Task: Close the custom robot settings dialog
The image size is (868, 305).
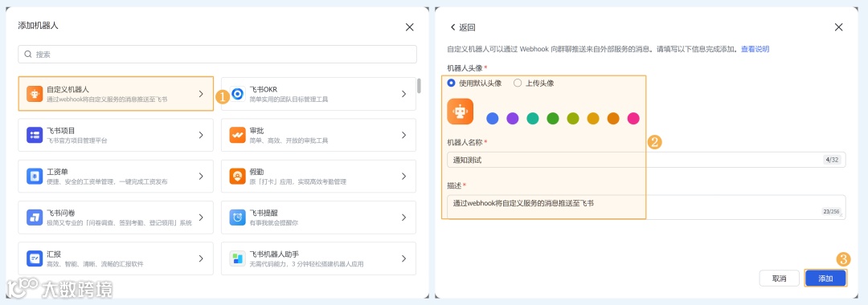Action: coord(838,27)
